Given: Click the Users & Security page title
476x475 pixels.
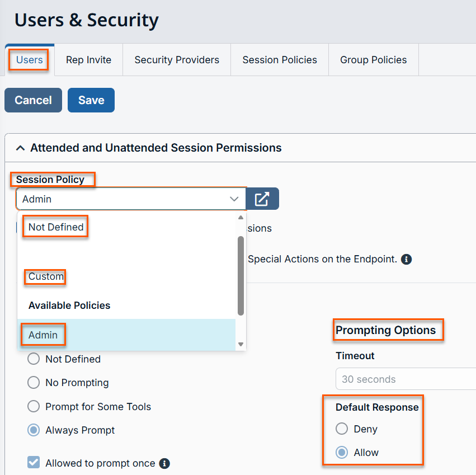Looking at the screenshot, I should click(87, 20).
